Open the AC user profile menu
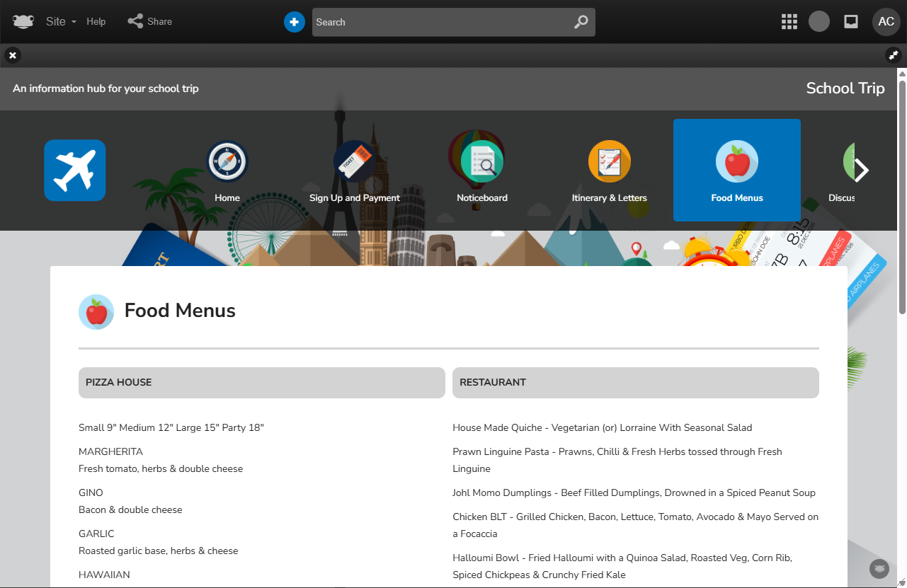 (x=886, y=22)
